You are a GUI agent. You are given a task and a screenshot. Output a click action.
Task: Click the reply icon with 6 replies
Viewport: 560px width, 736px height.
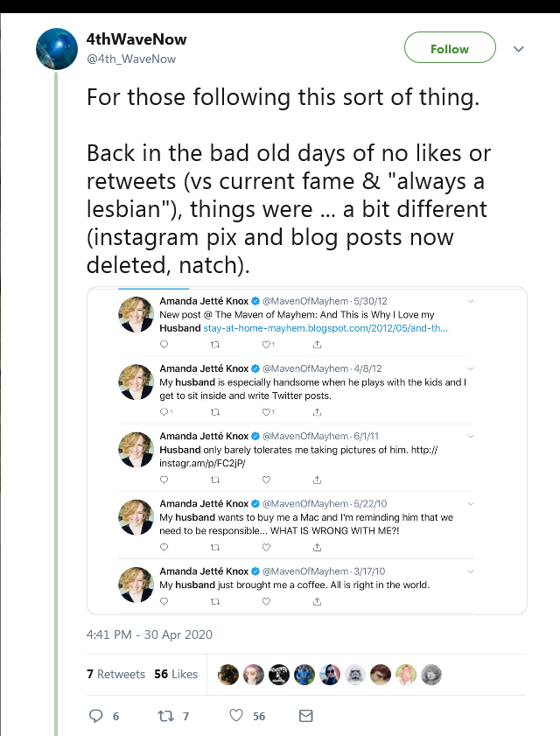[95, 716]
